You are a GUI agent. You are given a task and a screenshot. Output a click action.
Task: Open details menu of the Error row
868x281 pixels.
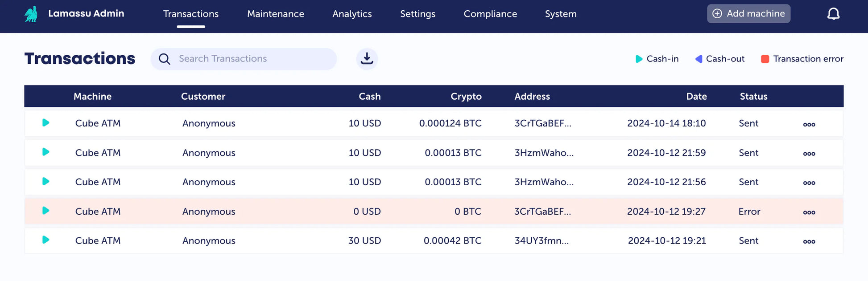[809, 212]
